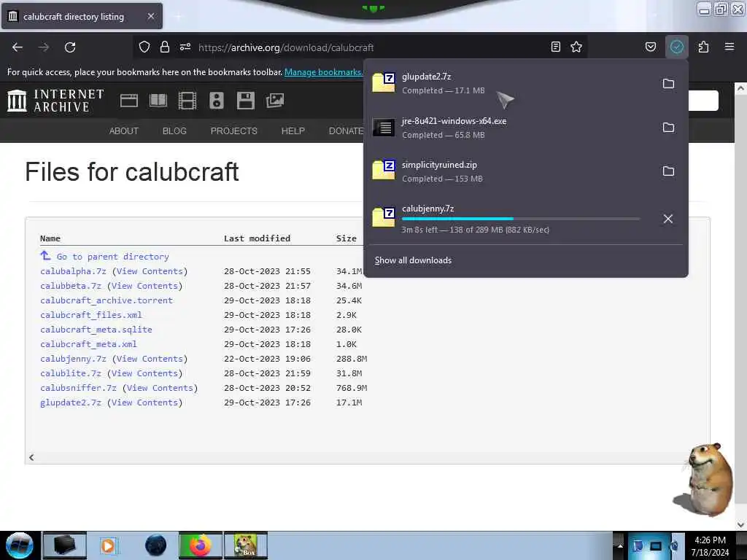Open Save to Pocket icon

coord(651,47)
